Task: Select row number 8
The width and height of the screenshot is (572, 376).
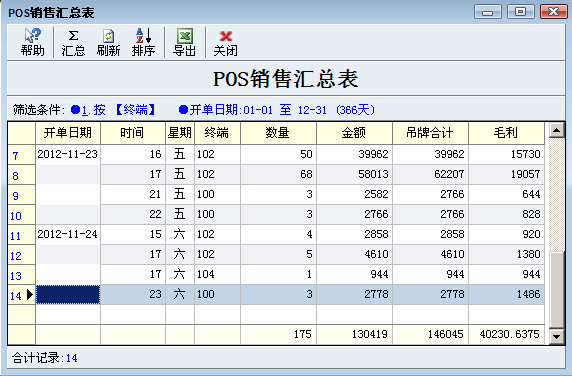Action: pos(22,175)
